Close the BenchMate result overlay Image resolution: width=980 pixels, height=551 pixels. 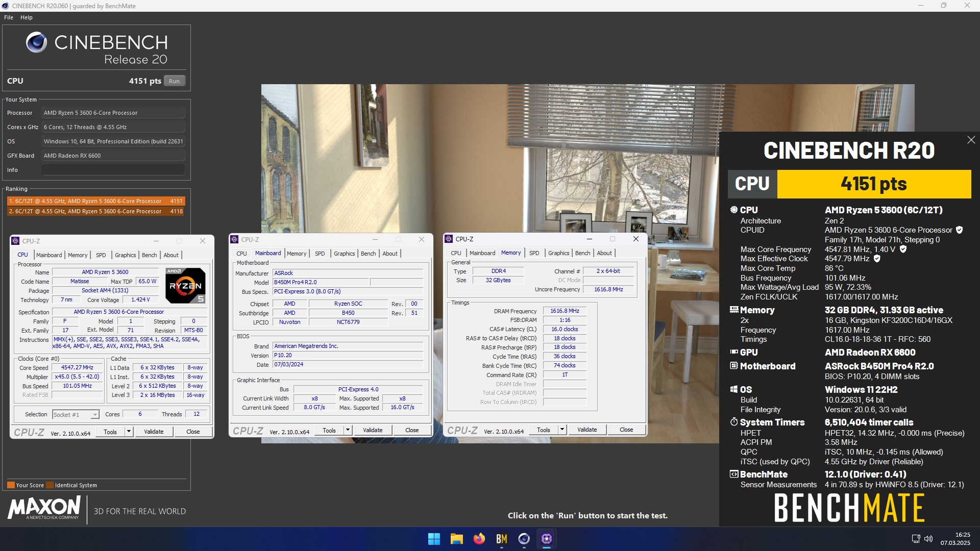(971, 140)
